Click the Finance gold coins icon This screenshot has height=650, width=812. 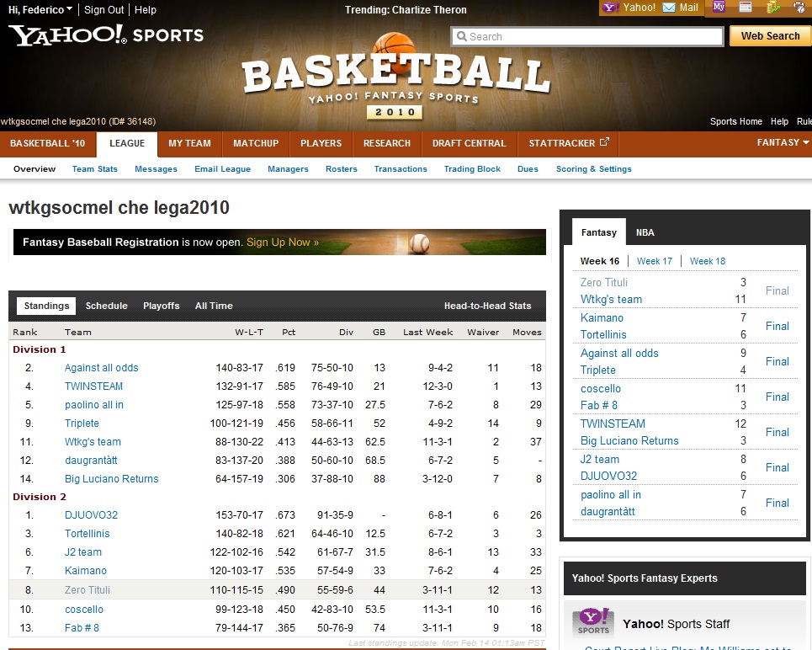[773, 8]
